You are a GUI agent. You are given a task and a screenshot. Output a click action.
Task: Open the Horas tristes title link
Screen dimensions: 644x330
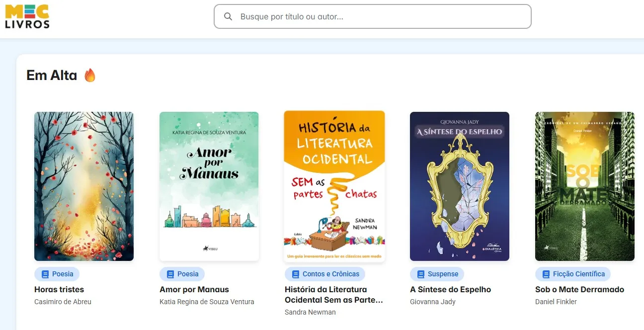(x=59, y=289)
